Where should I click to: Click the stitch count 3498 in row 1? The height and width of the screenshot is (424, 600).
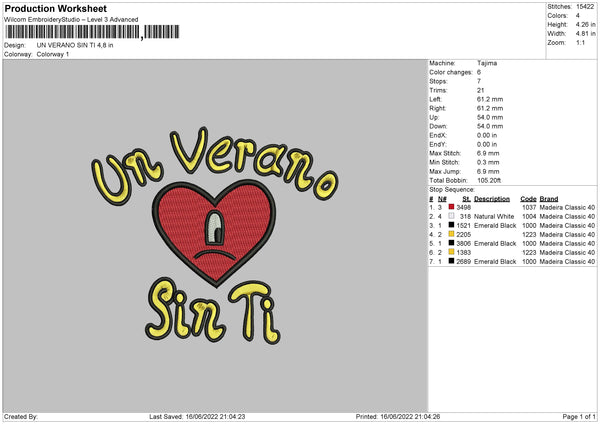point(463,207)
